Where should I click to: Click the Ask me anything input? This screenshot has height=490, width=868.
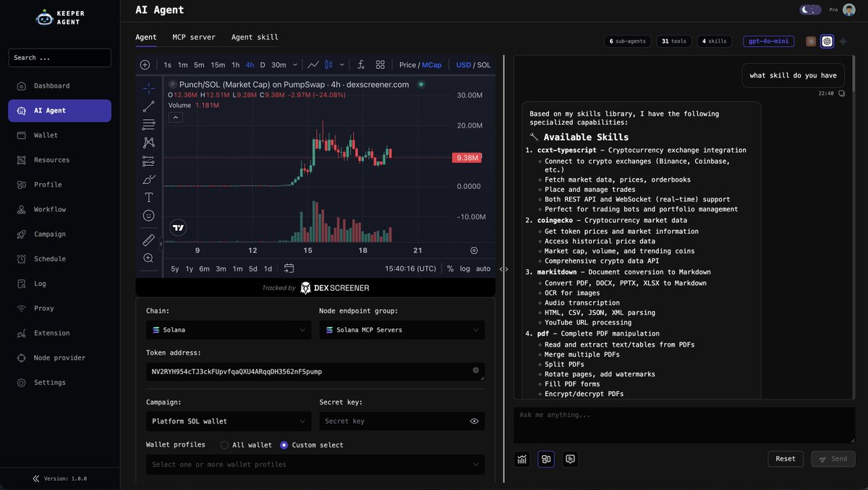point(684,425)
